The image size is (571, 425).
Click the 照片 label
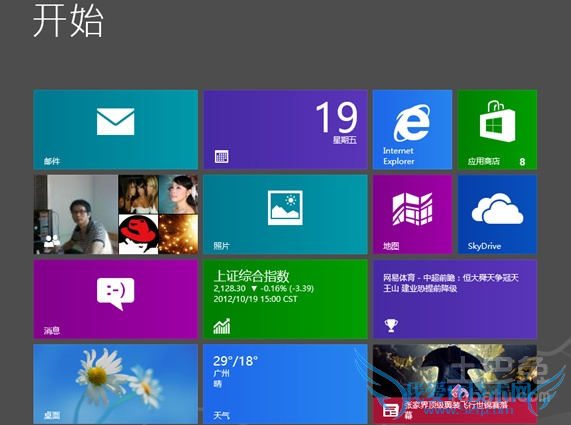click(221, 246)
